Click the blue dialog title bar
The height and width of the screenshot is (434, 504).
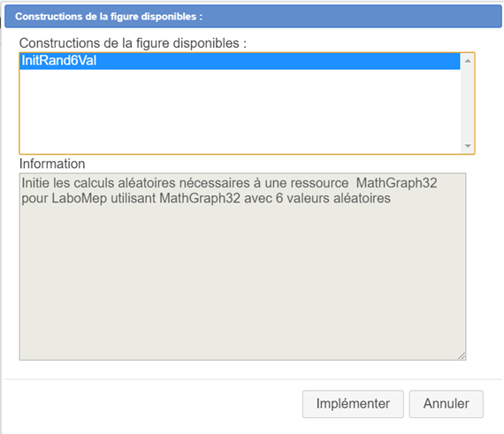[x=253, y=17]
